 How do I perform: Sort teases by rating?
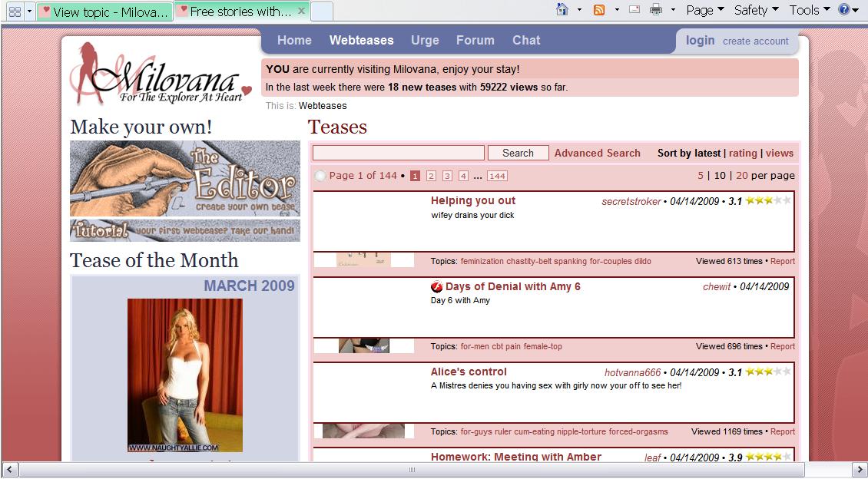click(x=742, y=154)
